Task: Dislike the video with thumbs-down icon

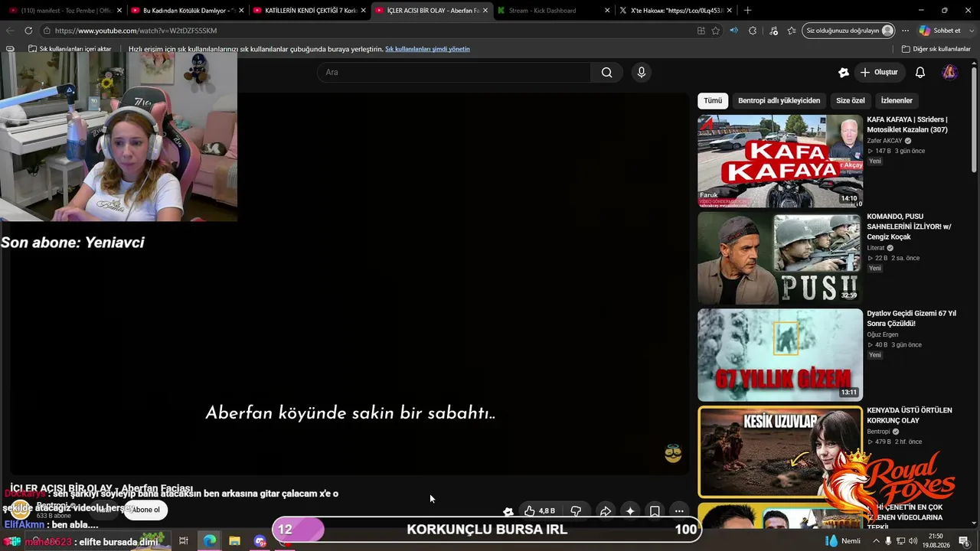Action: pos(577,510)
